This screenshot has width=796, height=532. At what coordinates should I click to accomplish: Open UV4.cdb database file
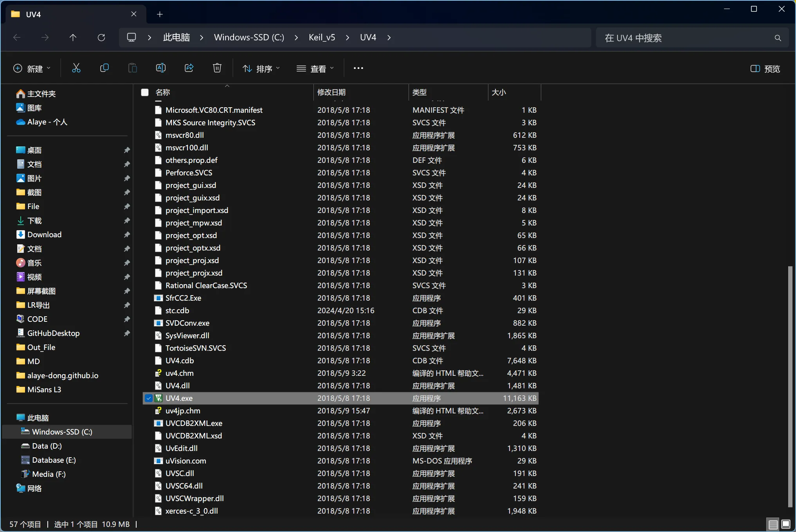click(x=179, y=361)
